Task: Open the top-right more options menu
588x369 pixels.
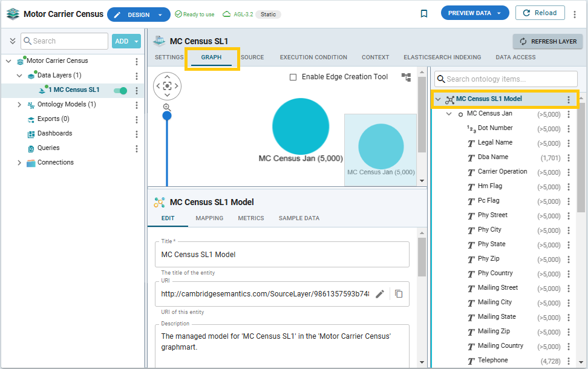Action: click(573, 13)
